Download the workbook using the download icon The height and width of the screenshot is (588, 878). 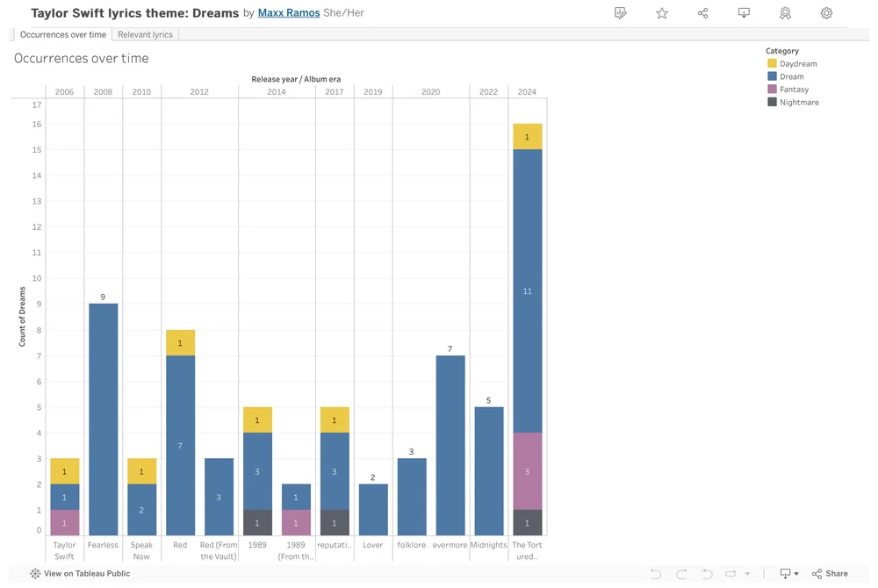[x=744, y=12]
